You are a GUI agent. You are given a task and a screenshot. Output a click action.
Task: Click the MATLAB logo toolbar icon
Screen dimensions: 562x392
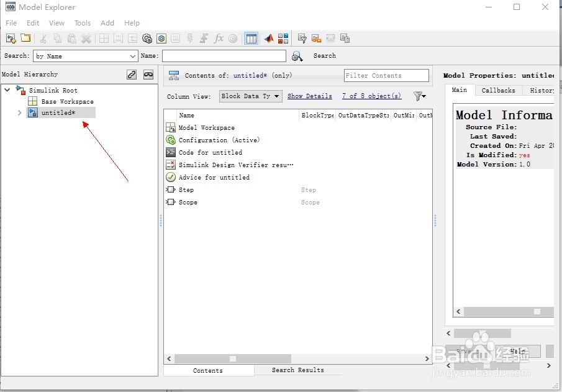[268, 38]
